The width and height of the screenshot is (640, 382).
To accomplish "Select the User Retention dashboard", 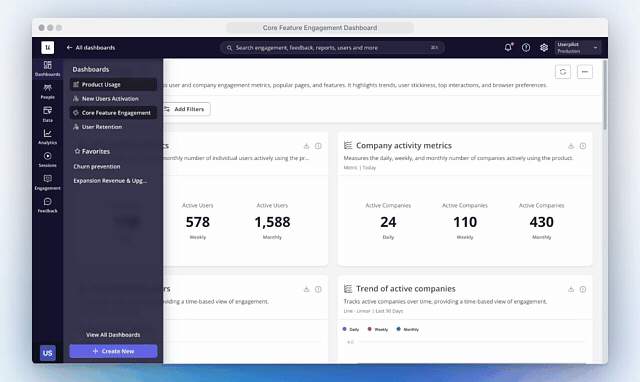I will coord(113,127).
